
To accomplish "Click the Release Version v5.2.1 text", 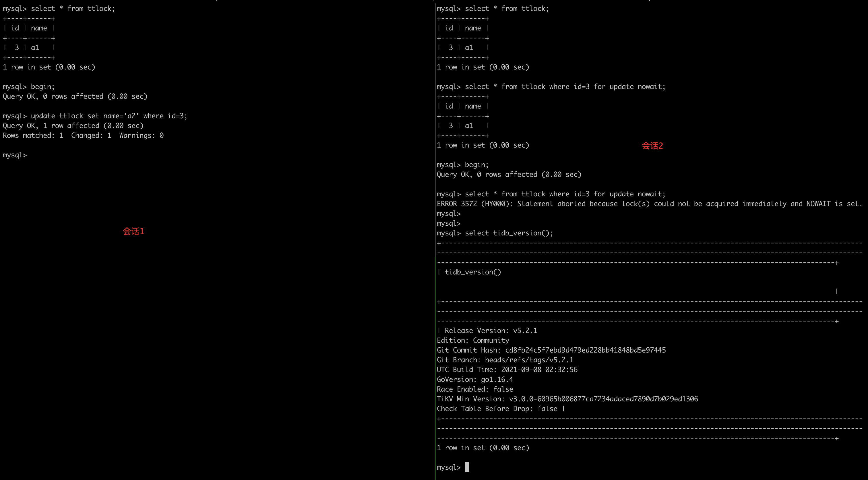I will pos(491,331).
